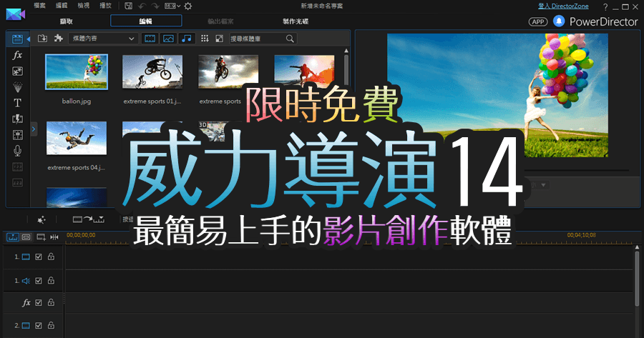Click the resize library panel icon
The image size is (644, 338).
tap(220, 38)
